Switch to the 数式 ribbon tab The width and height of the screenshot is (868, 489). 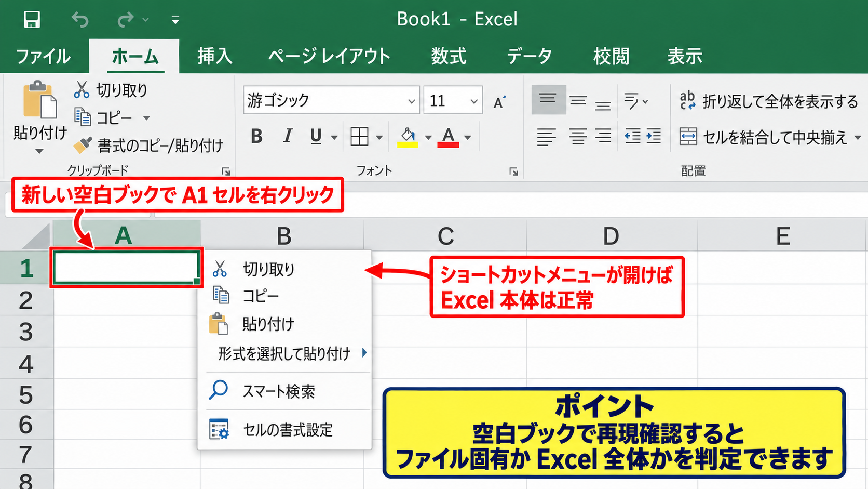click(449, 56)
